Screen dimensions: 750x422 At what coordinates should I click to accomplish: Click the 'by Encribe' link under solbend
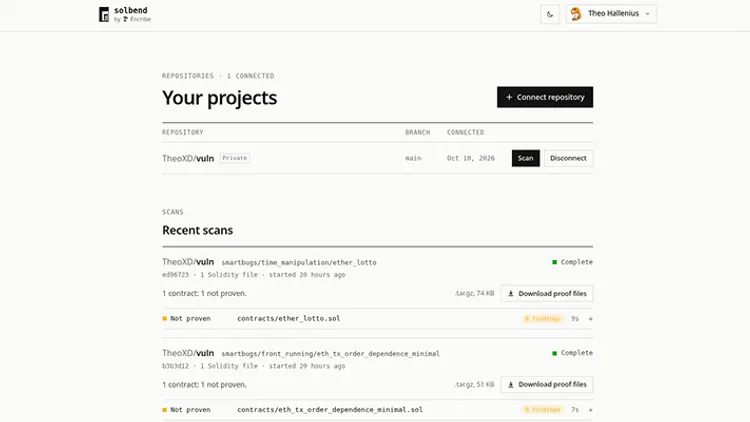tap(132, 20)
